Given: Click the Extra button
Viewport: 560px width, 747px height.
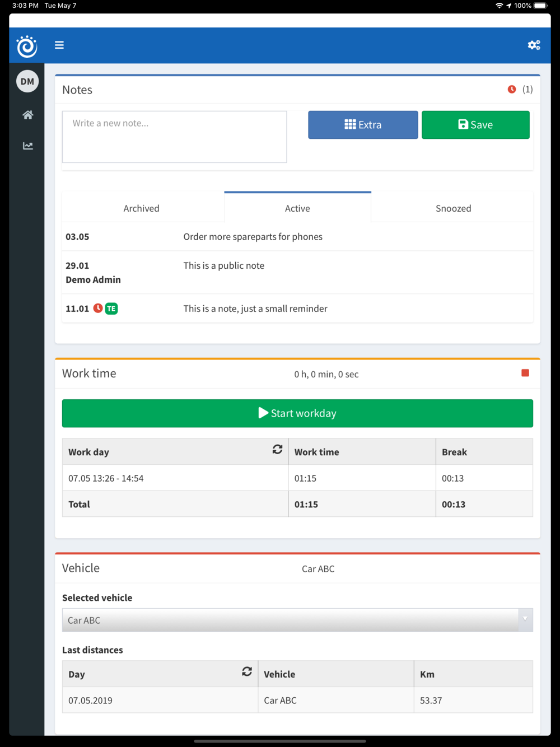Looking at the screenshot, I should point(363,125).
